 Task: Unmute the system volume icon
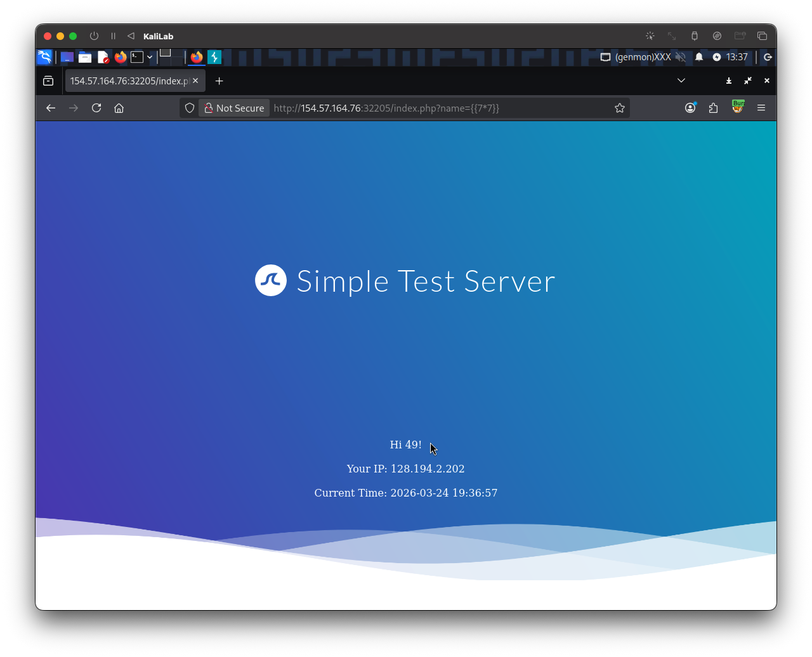click(x=681, y=57)
